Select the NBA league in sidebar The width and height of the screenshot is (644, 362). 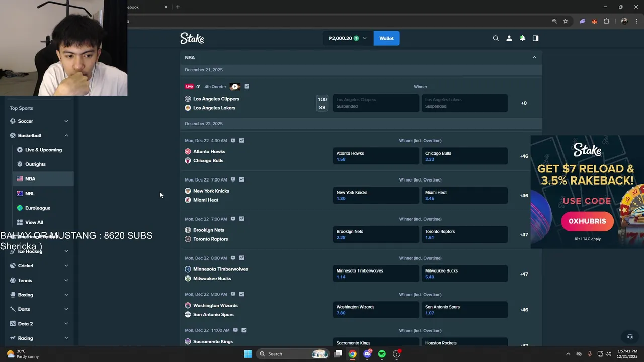[x=43, y=179]
